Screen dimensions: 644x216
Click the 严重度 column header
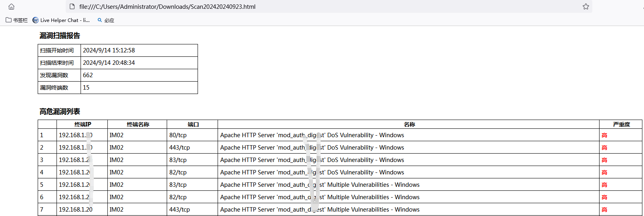pyautogui.click(x=621, y=124)
